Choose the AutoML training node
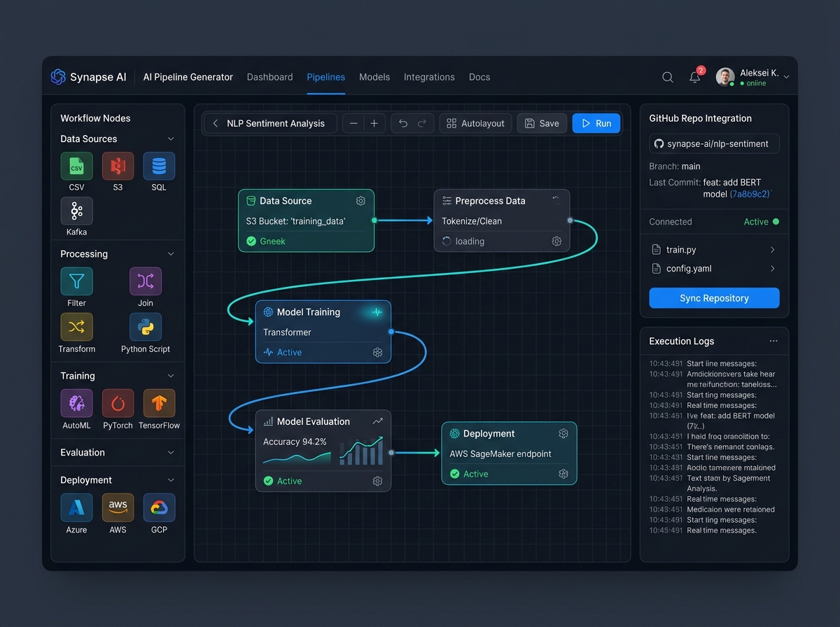 (x=76, y=403)
